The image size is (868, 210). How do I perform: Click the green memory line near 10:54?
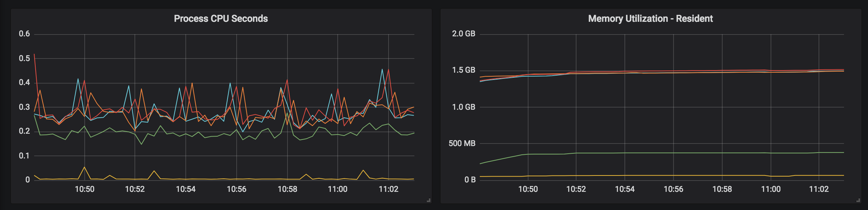[625, 153]
